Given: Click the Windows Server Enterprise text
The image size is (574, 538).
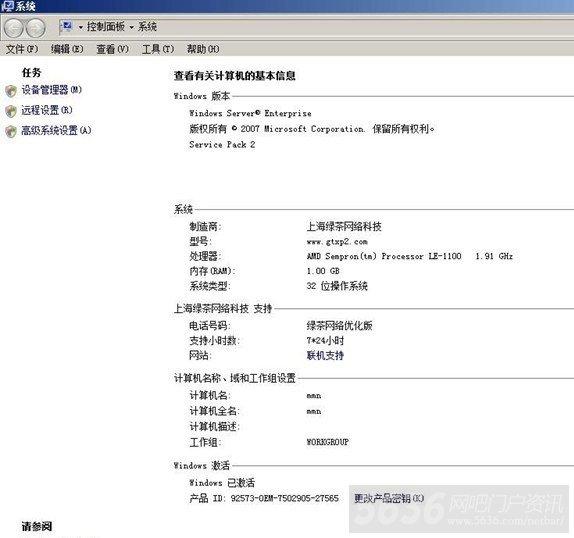Looking at the screenshot, I should coord(250,113).
